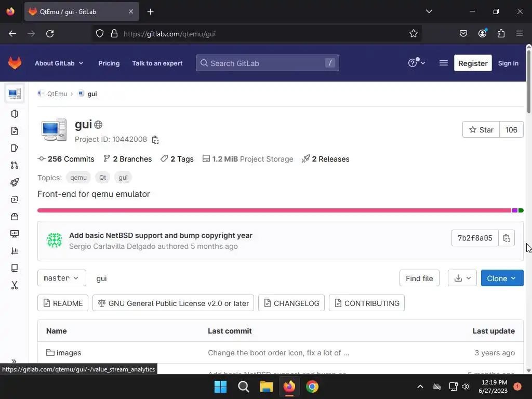The width and height of the screenshot is (532, 399).
Task: Open the CHANGELOG file
Action: pyautogui.click(x=291, y=303)
